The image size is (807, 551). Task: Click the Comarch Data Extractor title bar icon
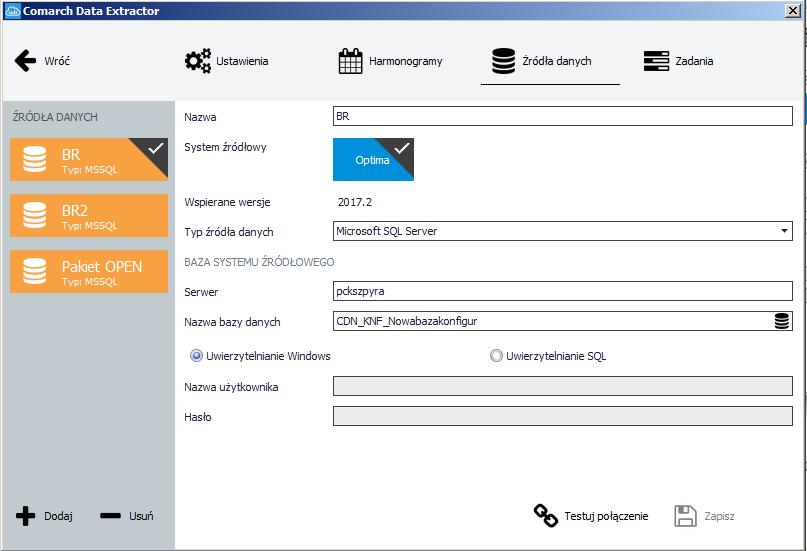click(12, 11)
